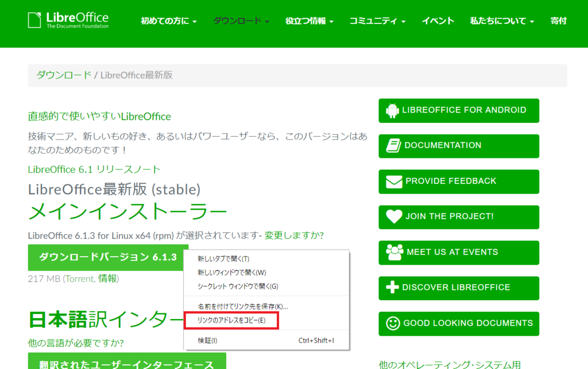Click the DOCUMENTATION button label

coord(443,145)
